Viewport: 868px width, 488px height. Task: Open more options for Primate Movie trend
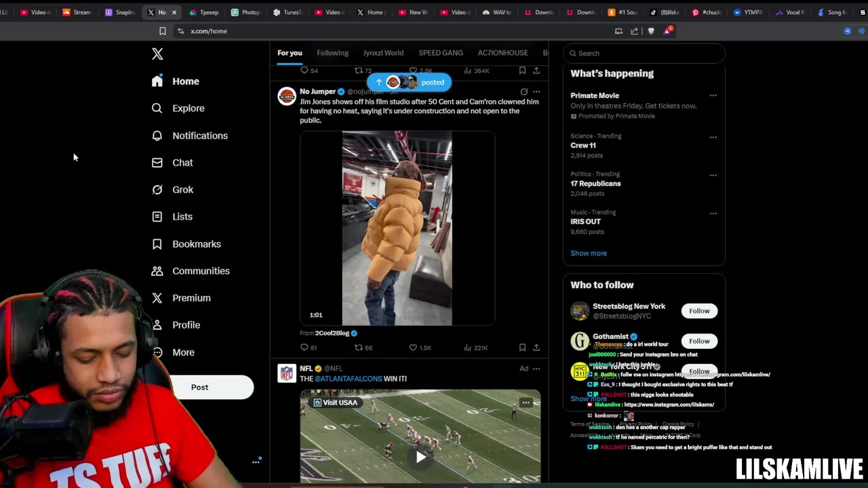713,96
